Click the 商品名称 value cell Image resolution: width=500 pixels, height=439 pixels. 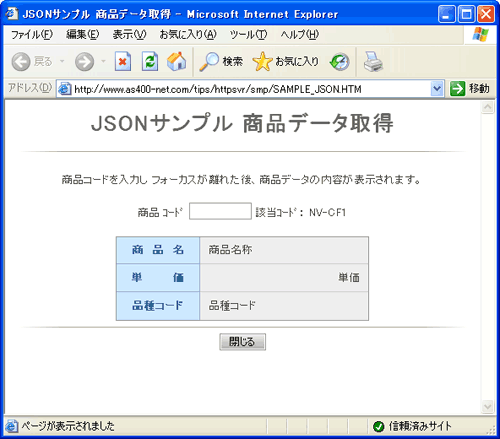tap(284, 250)
